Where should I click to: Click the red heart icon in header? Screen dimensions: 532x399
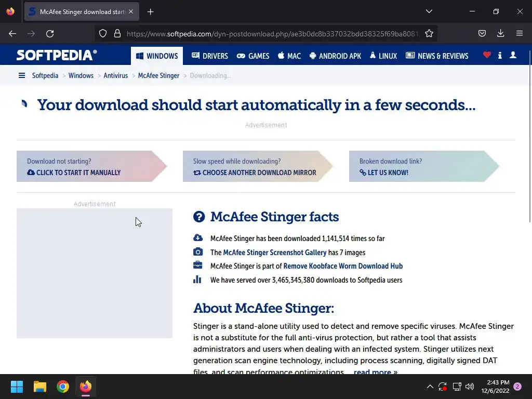pos(487,55)
